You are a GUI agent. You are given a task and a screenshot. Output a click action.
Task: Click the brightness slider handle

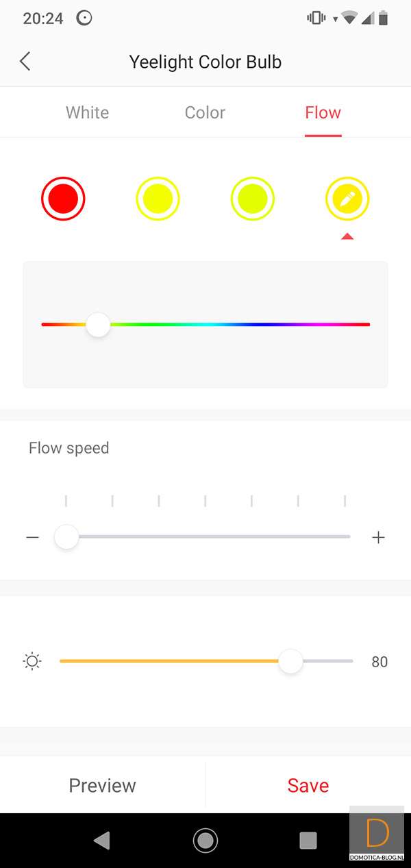[291, 661]
